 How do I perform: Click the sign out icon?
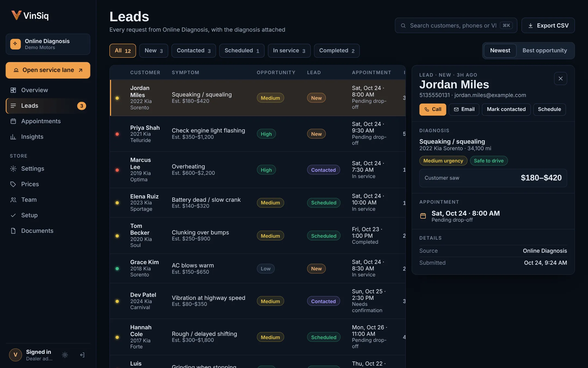(82, 355)
